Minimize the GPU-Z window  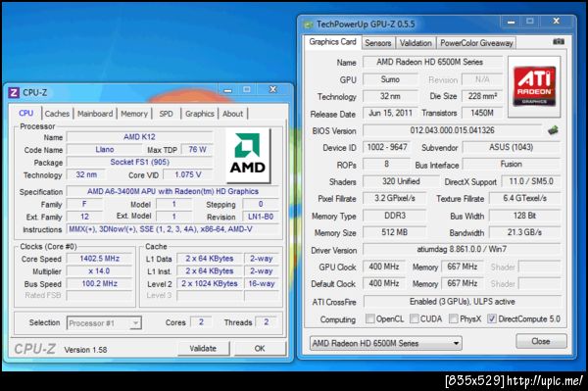pos(511,22)
